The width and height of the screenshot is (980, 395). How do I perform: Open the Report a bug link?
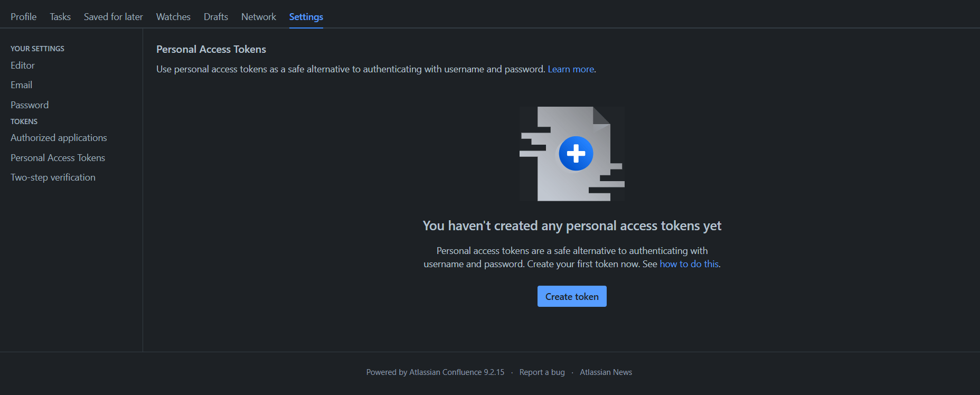coord(542,372)
